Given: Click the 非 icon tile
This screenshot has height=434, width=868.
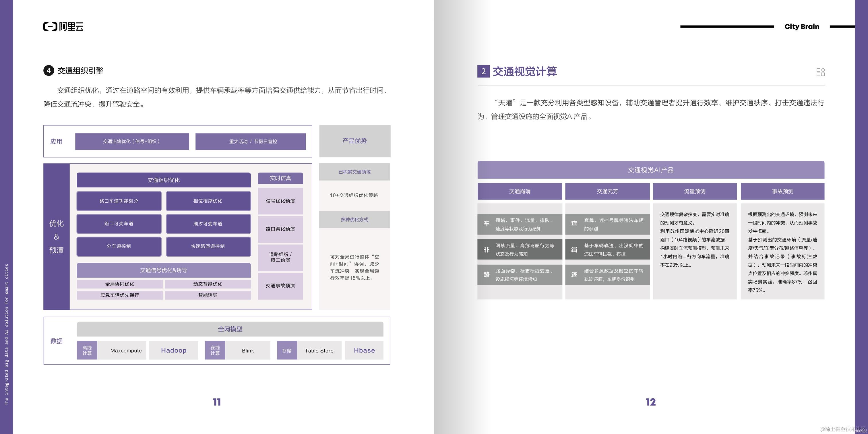Looking at the screenshot, I should click(486, 249).
